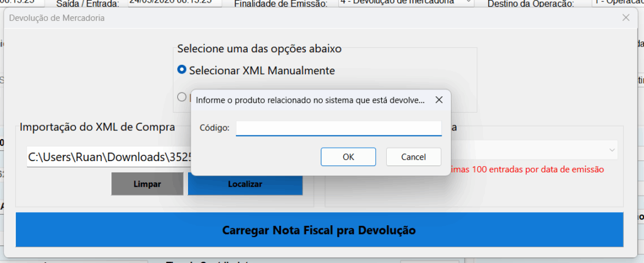644x263 pixels.
Task: Select the 'Selecionar XML Manualmente' radio option
Action: pos(182,70)
